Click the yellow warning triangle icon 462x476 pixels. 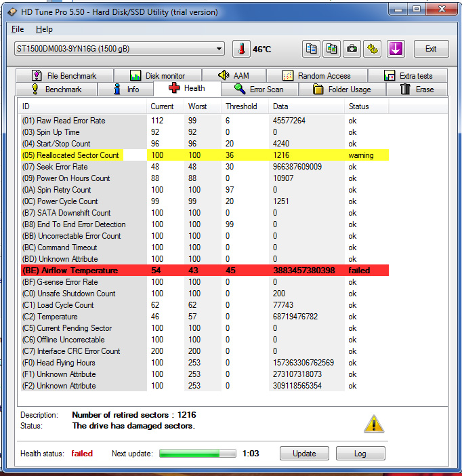point(374,424)
